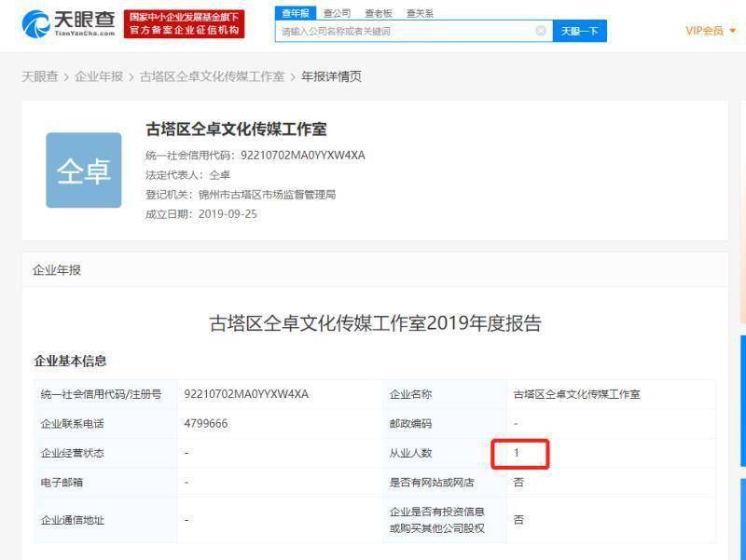The image size is (746, 560).
Task: Open the 企业年报 breadcrumb link
Action: (99, 76)
